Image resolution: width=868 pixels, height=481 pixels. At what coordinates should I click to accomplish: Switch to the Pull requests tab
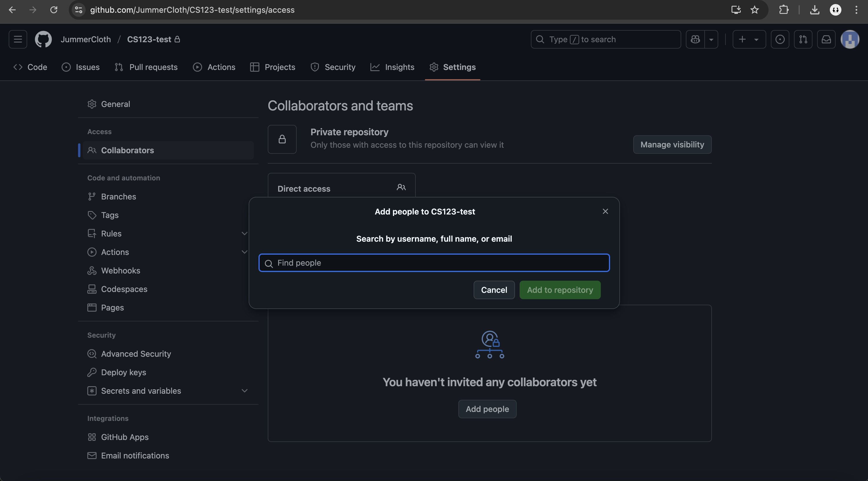(x=146, y=67)
